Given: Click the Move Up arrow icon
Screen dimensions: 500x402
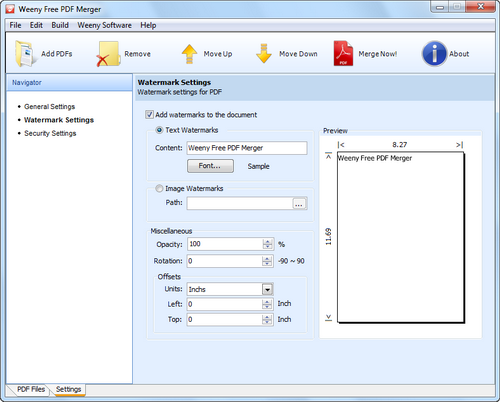Looking at the screenshot, I should tap(189, 54).
